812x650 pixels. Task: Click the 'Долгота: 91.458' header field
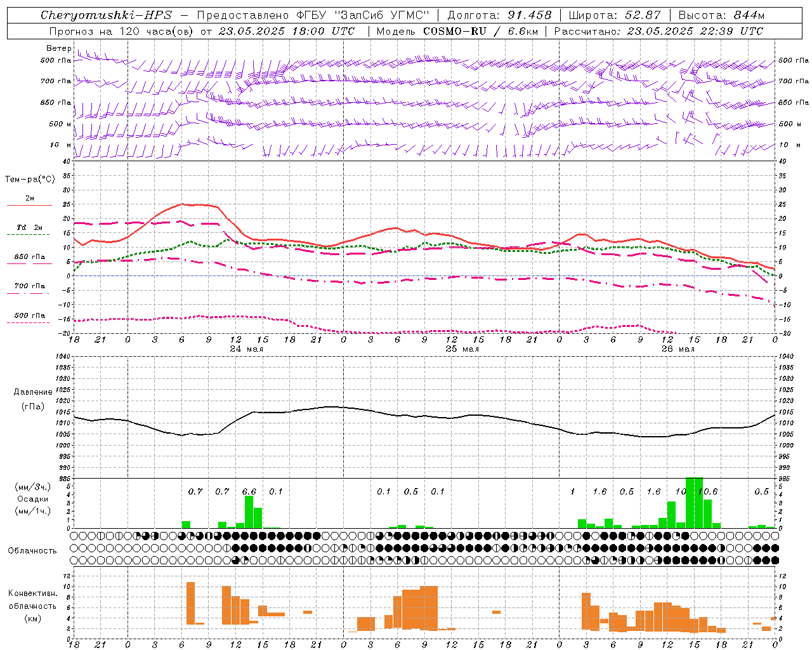(500, 15)
